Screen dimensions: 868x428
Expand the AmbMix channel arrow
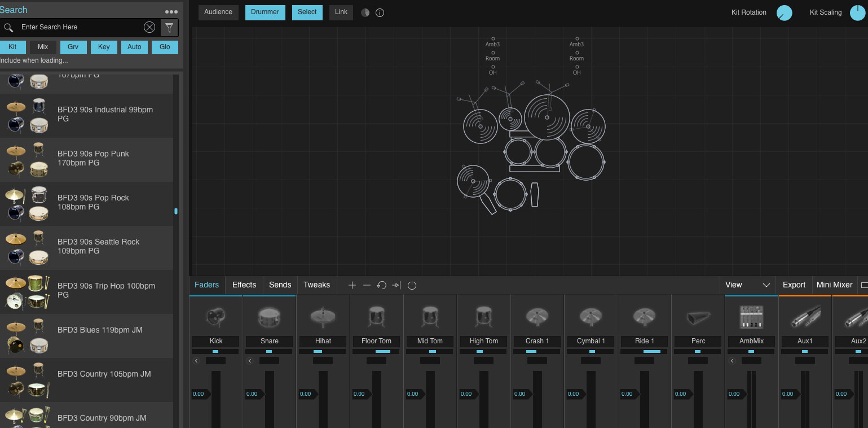732,361
